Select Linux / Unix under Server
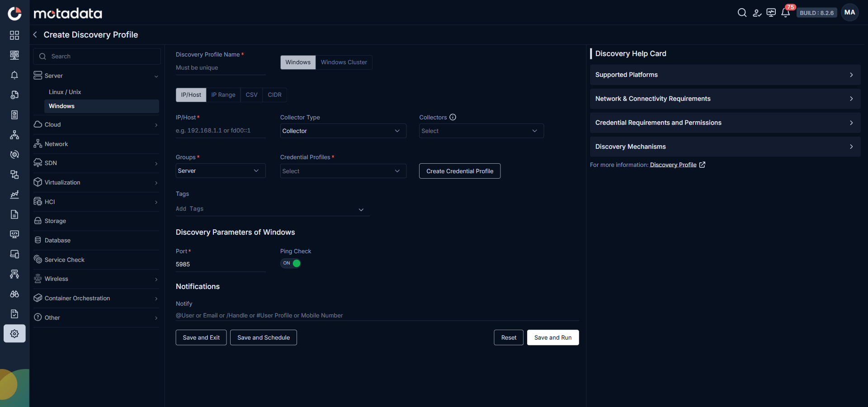 65,92
